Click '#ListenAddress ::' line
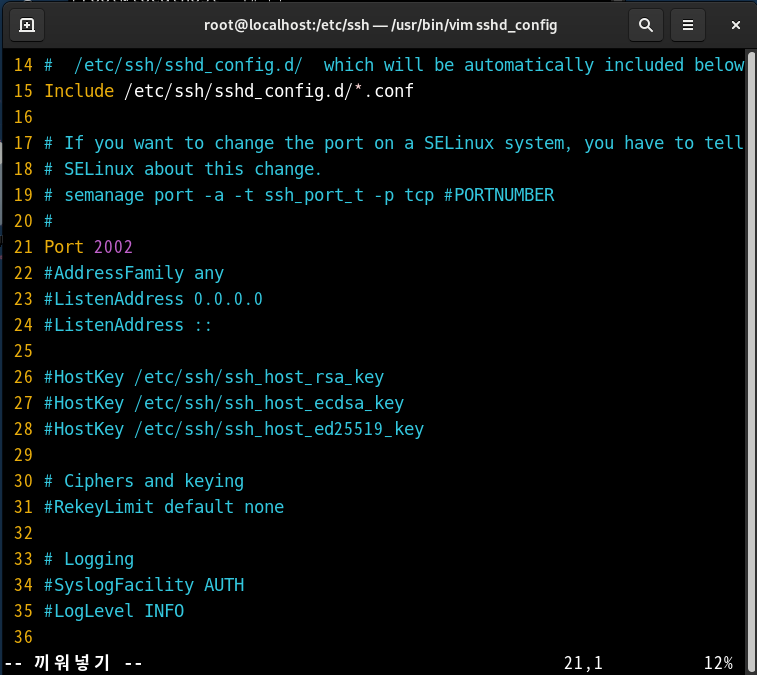The width and height of the screenshot is (757, 675). pyautogui.click(x=128, y=325)
